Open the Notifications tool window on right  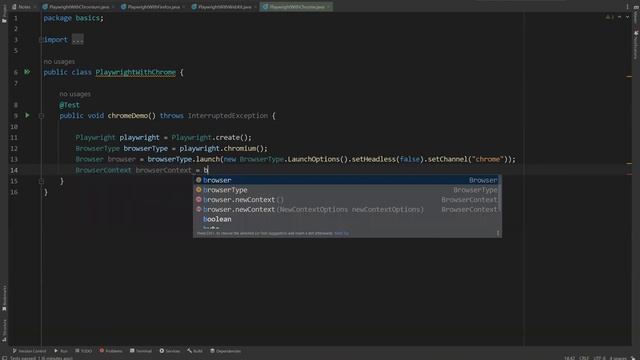[636, 45]
